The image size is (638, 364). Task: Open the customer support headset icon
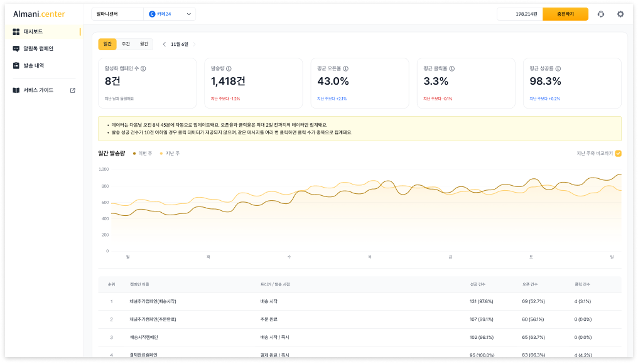(x=601, y=14)
